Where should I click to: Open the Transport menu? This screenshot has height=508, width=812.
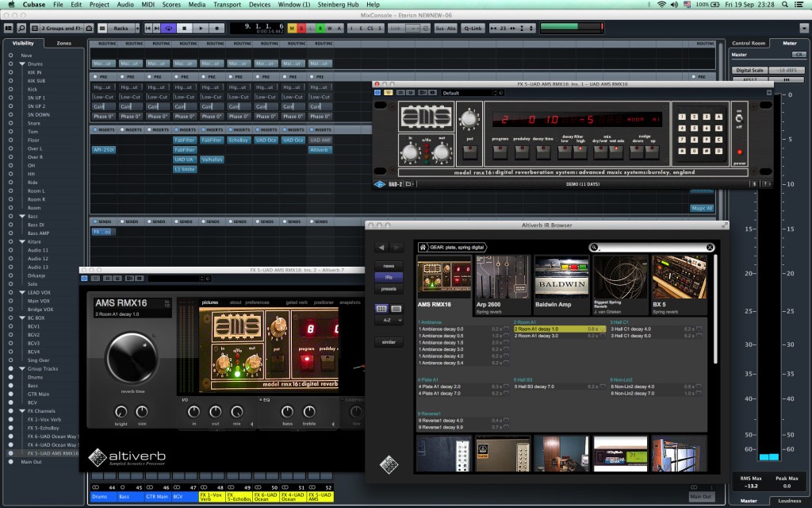click(x=227, y=4)
